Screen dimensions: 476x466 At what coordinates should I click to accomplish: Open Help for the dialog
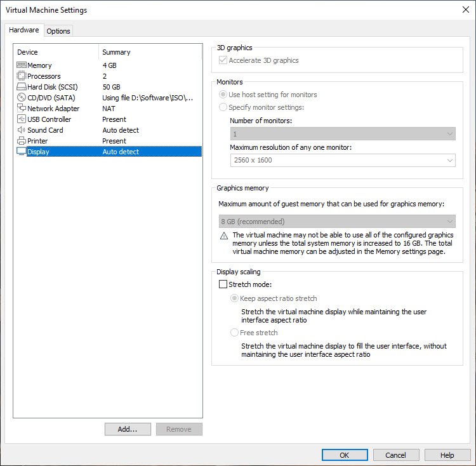pos(447,455)
